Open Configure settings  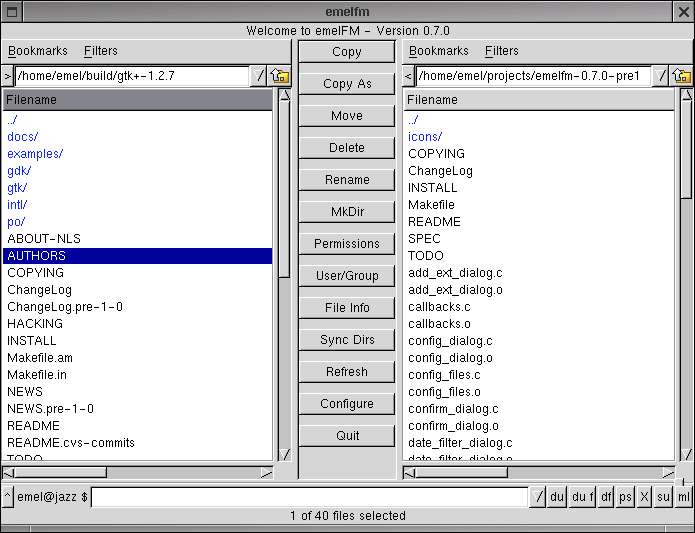point(347,404)
